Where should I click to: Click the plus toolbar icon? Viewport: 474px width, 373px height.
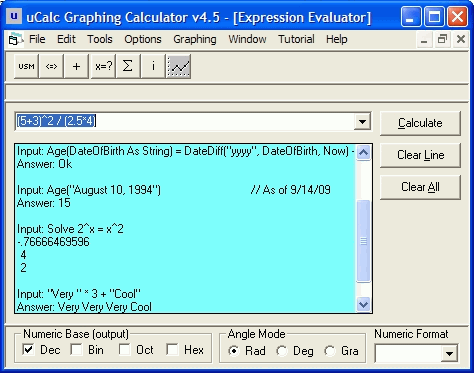pos(76,66)
